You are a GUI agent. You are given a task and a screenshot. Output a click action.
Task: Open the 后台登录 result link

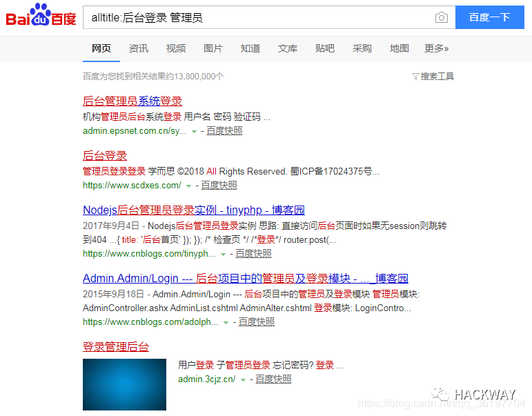pos(105,156)
